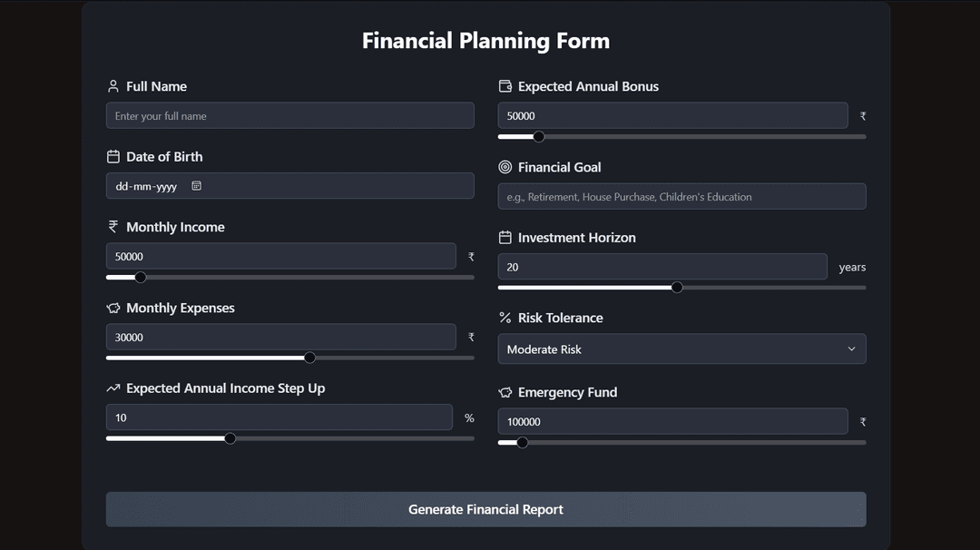Screen dimensions: 980x550
Task: Focus the Financial Goal text field
Action: click(x=681, y=197)
